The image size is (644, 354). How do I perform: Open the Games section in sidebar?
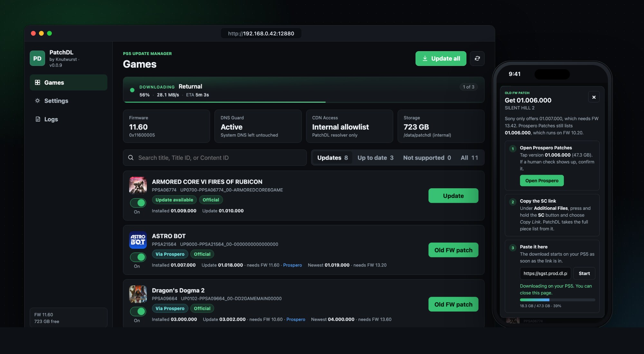coord(68,82)
